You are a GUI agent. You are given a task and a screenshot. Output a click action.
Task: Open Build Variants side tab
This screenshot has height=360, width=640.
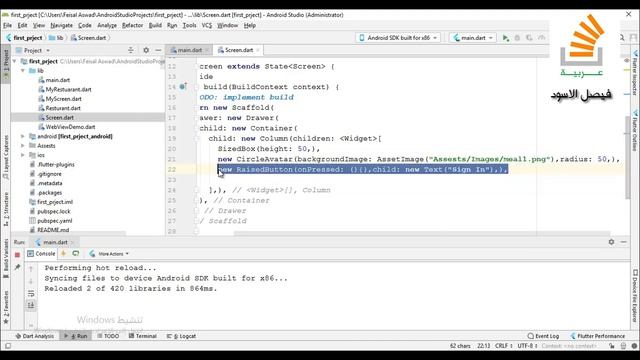6,258
